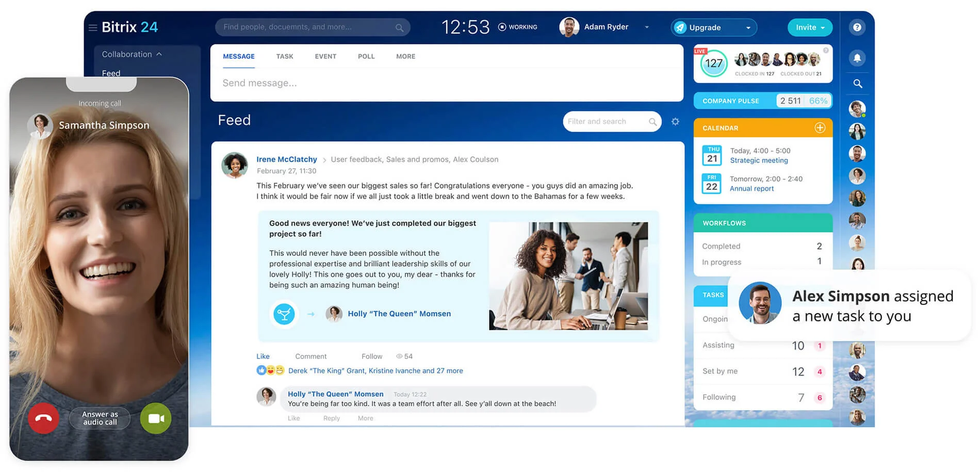Image resolution: width=980 pixels, height=472 pixels.
Task: Open Feed in the left menu
Action: 111,73
